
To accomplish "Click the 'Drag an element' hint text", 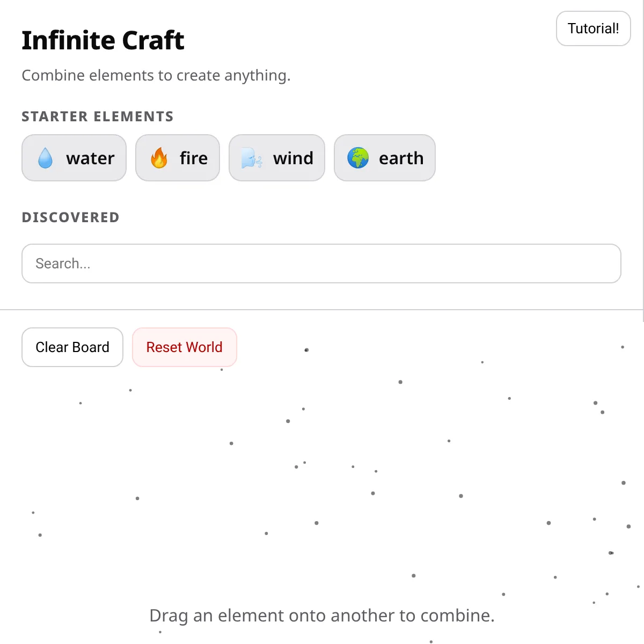I will (x=321, y=616).
